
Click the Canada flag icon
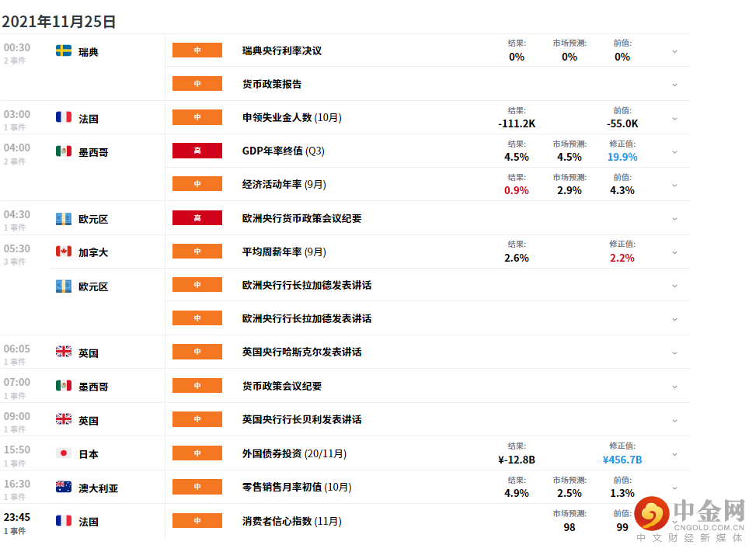coord(64,252)
